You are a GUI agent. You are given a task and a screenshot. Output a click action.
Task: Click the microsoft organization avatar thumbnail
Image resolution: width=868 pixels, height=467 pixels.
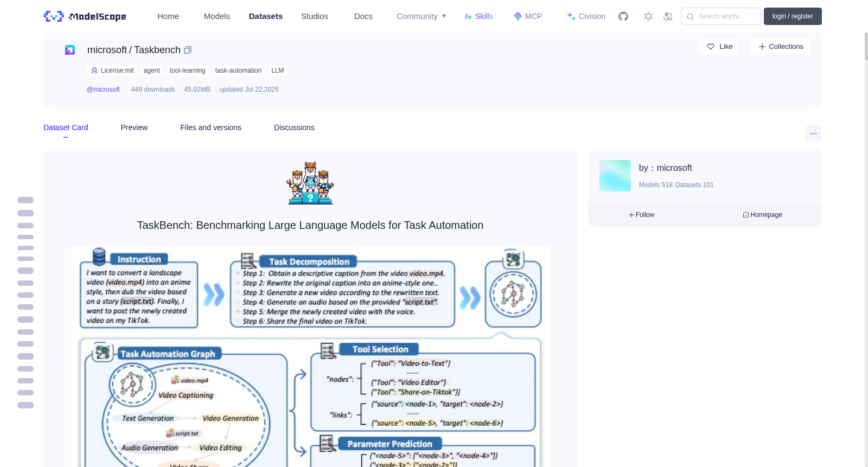point(615,176)
